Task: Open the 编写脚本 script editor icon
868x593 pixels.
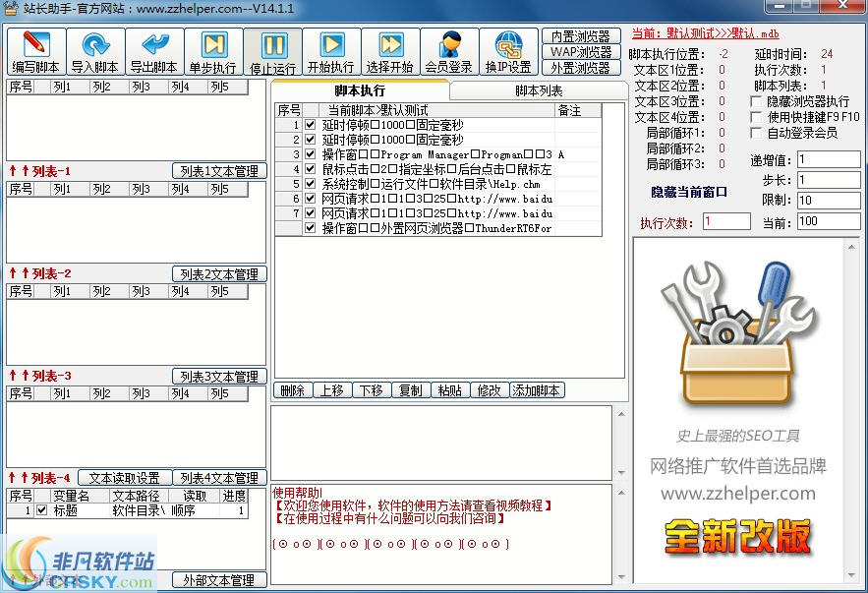Action: [36, 51]
